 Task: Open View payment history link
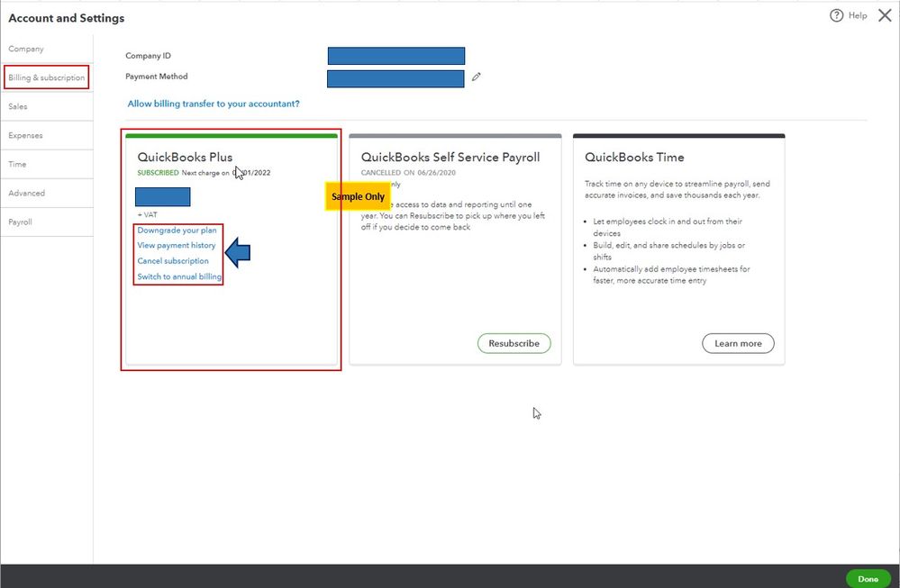click(x=177, y=246)
